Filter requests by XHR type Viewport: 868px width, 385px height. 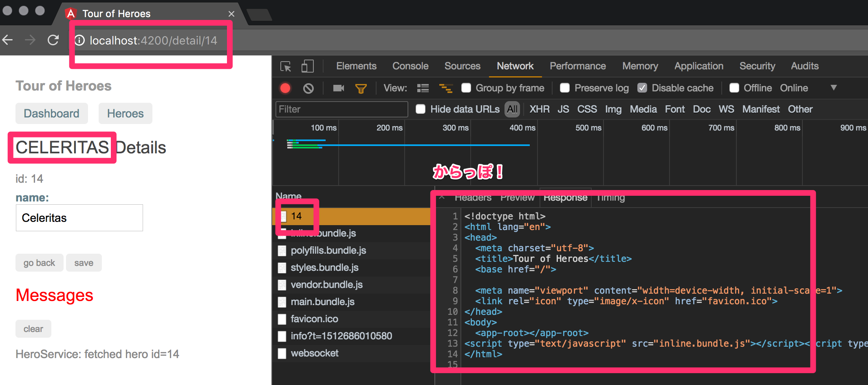point(540,109)
